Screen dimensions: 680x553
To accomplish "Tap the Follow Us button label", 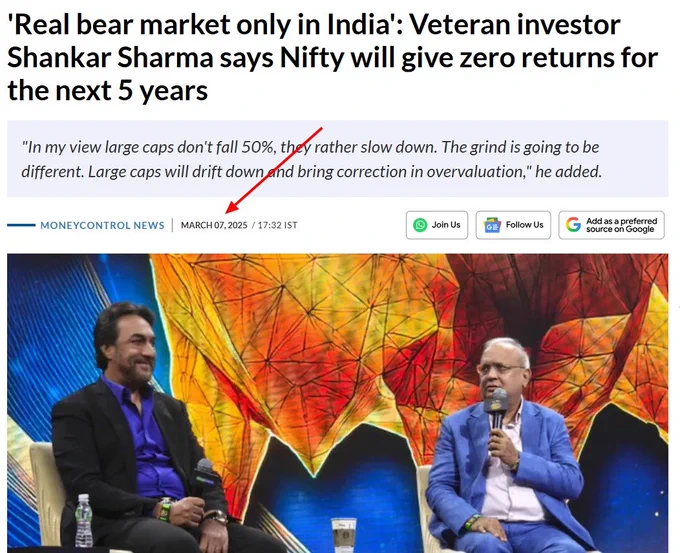I will (x=524, y=225).
